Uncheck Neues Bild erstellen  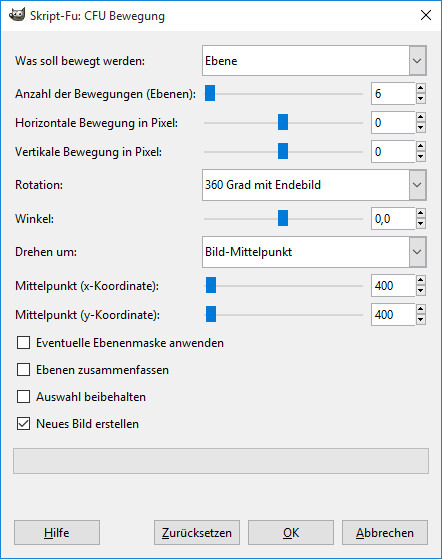pyautogui.click(x=24, y=424)
